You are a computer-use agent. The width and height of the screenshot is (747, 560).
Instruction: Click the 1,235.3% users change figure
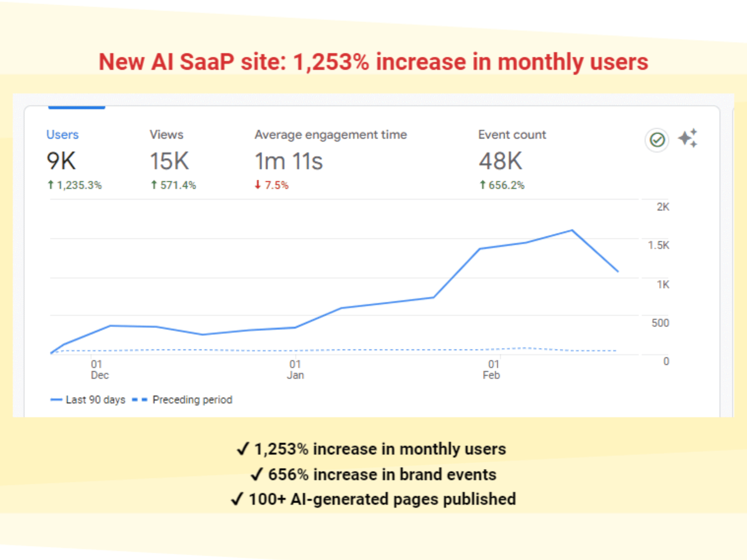[x=74, y=185]
